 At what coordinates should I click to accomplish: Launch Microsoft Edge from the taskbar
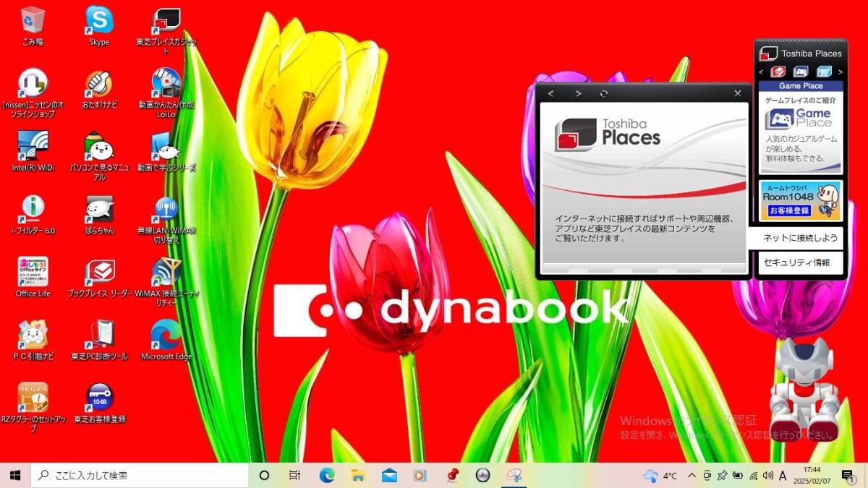(327, 475)
